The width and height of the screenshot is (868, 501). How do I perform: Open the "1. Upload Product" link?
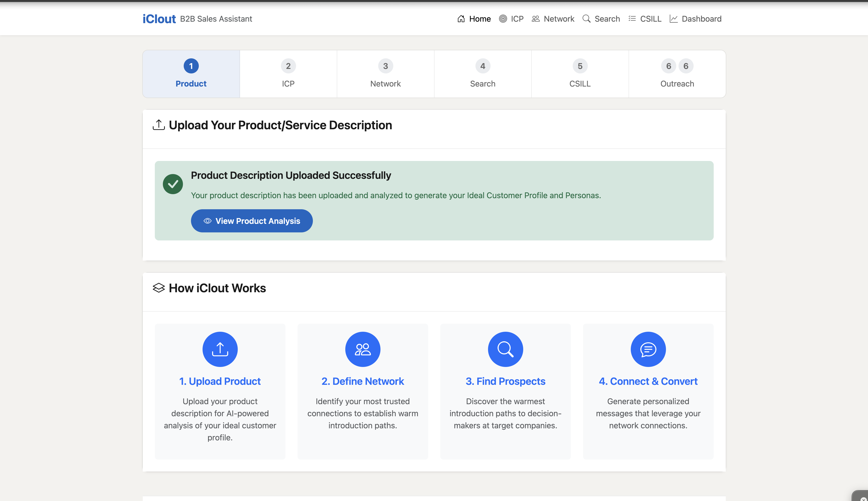(x=220, y=381)
